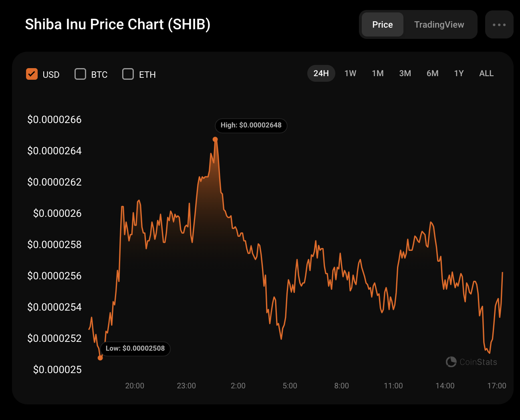Enable the ETH currency checkbox
This screenshot has height=420, width=520.
(x=128, y=74)
